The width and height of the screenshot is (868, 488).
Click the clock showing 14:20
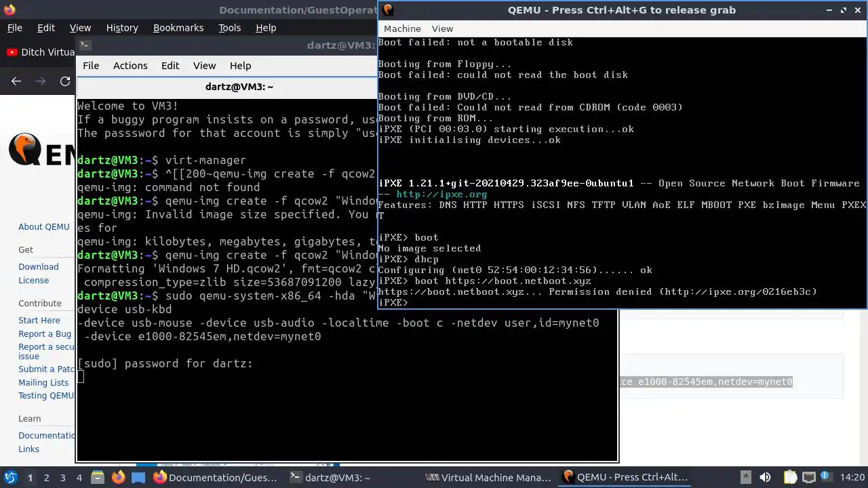pyautogui.click(x=852, y=478)
